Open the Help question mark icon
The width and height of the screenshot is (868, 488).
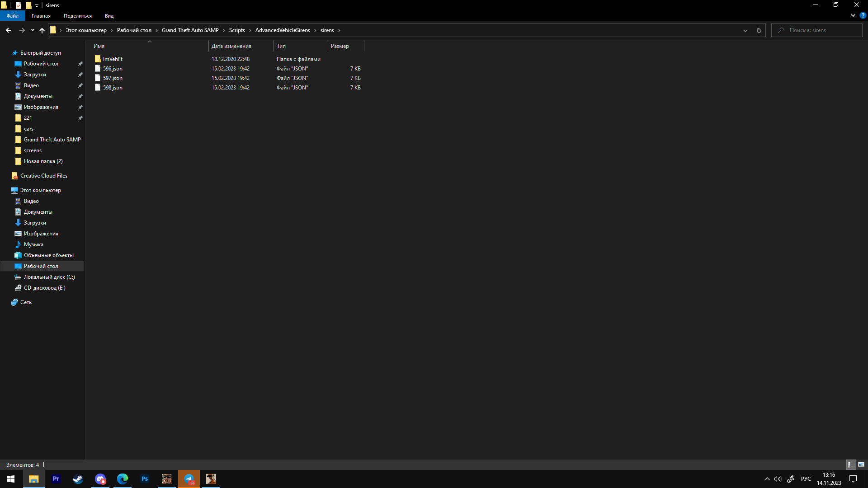pyautogui.click(x=863, y=15)
